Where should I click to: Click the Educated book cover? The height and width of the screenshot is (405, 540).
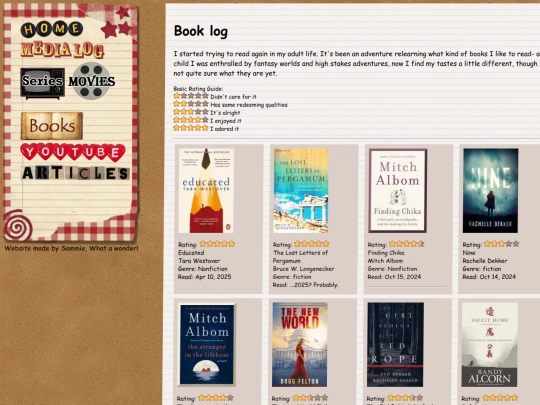point(206,190)
